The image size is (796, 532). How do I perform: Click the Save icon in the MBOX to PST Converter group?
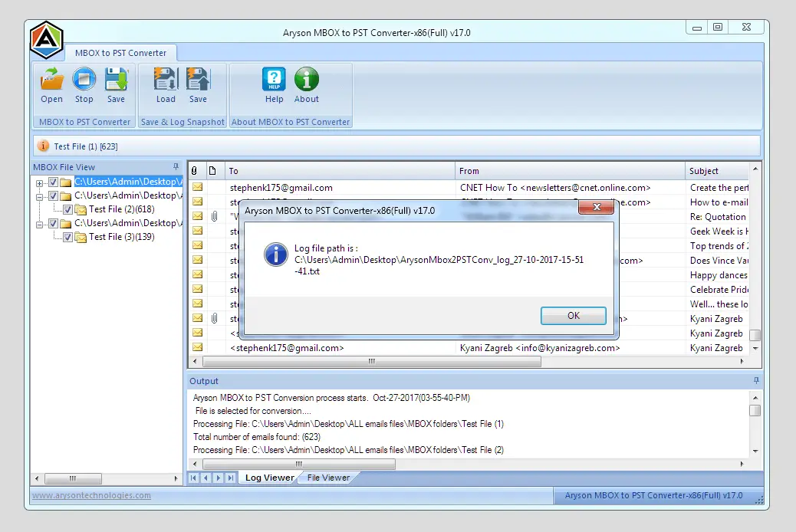[116, 79]
